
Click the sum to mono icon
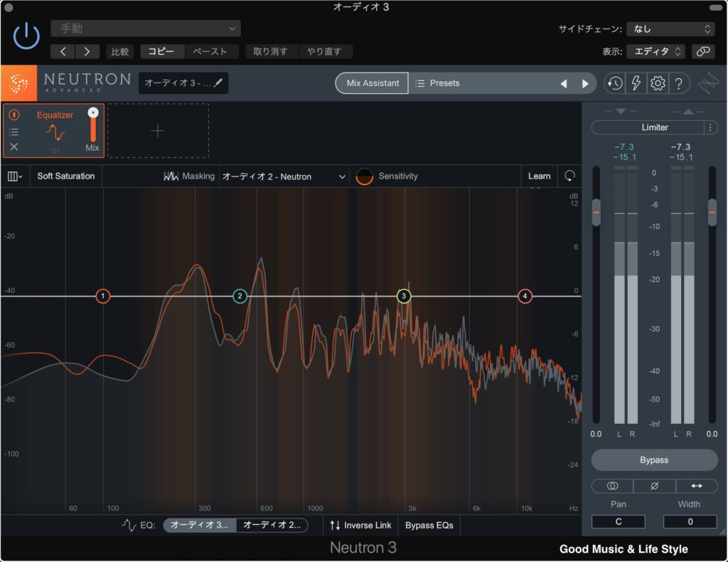point(612,486)
